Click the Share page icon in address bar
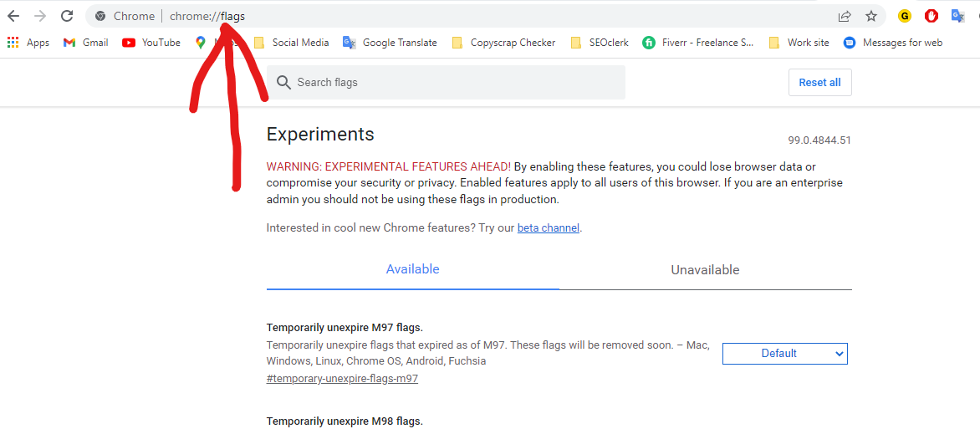This screenshot has height=429, width=980. pyautogui.click(x=845, y=16)
